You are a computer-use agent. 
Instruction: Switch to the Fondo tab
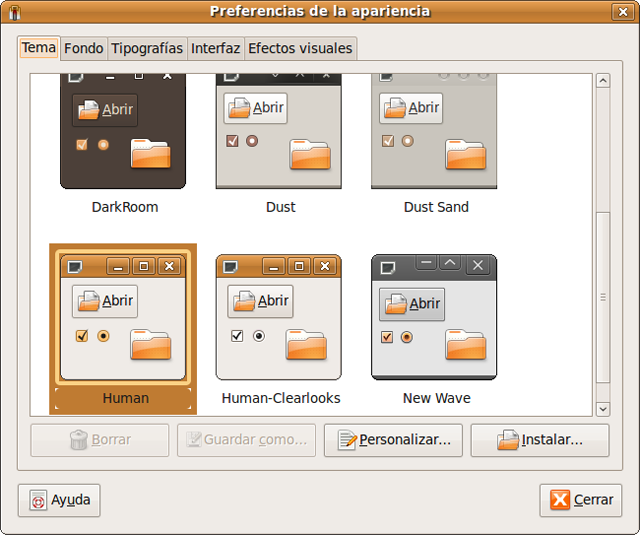click(84, 48)
